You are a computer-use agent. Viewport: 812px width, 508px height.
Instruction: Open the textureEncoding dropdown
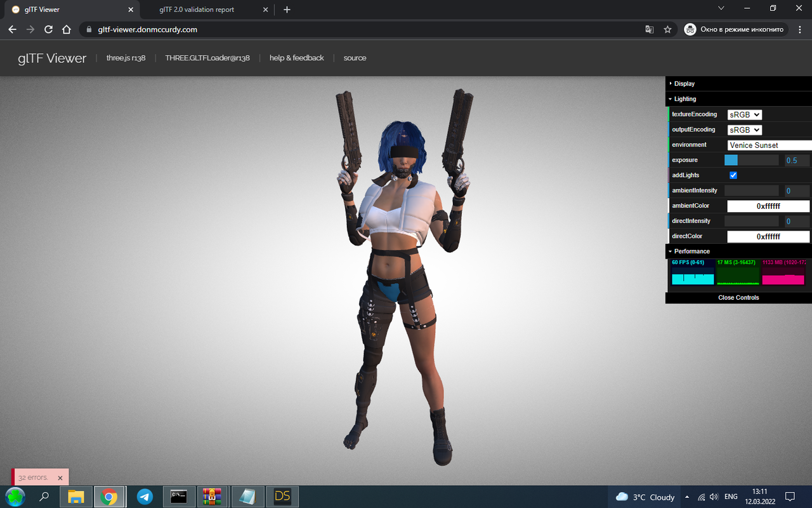pyautogui.click(x=744, y=114)
